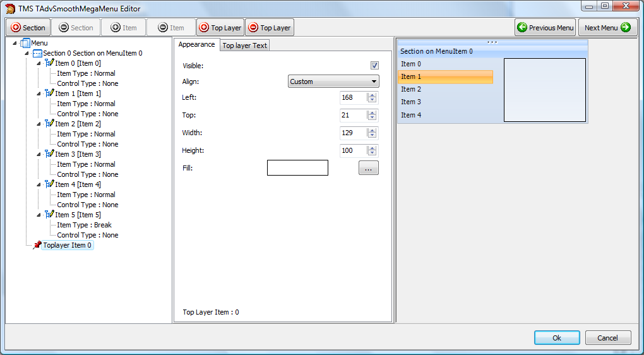This screenshot has width=644, height=355.
Task: Increase the Left value with up arrow
Action: (372, 95)
